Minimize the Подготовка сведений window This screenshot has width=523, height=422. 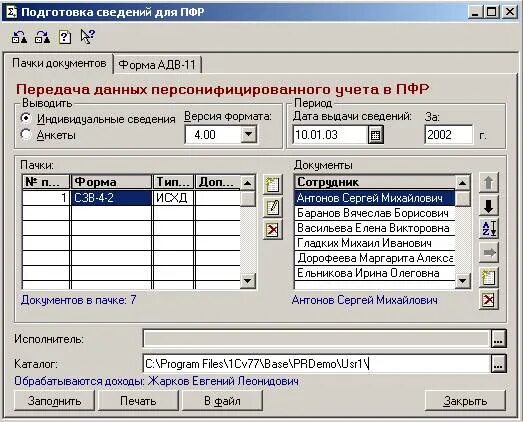point(476,12)
